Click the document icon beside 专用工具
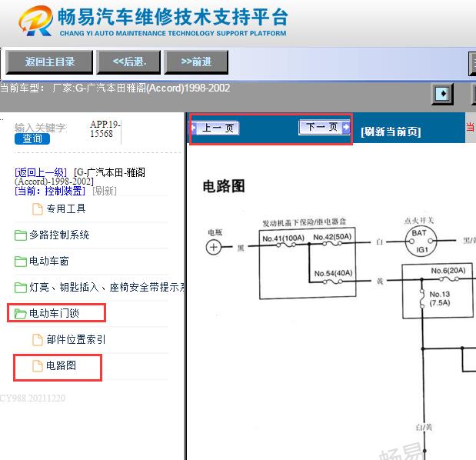Screen dimensions: 476x460 [x=38, y=209]
